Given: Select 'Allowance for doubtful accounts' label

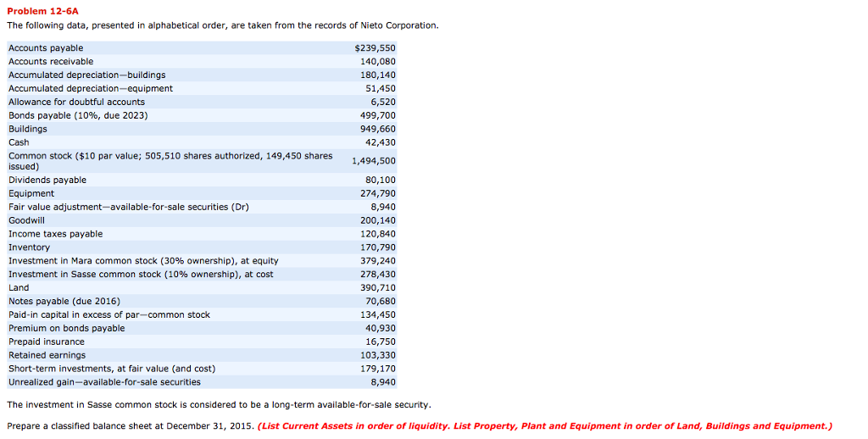Looking at the screenshot, I should [77, 102].
